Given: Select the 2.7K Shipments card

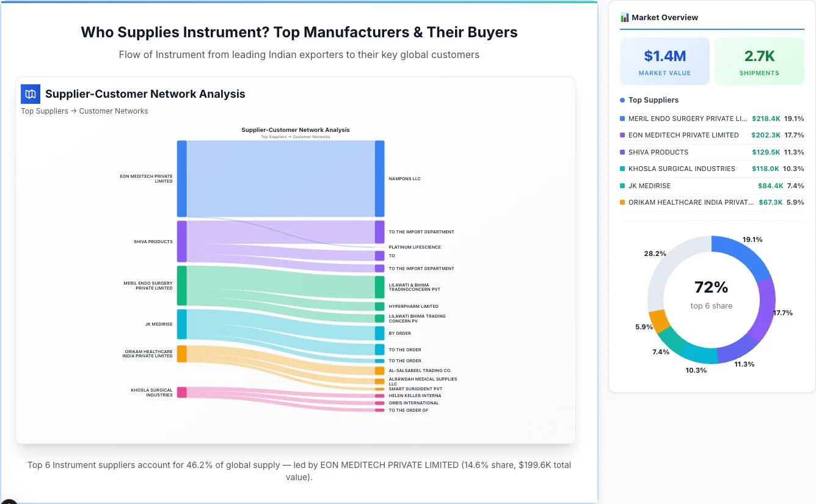Looking at the screenshot, I should [x=759, y=60].
